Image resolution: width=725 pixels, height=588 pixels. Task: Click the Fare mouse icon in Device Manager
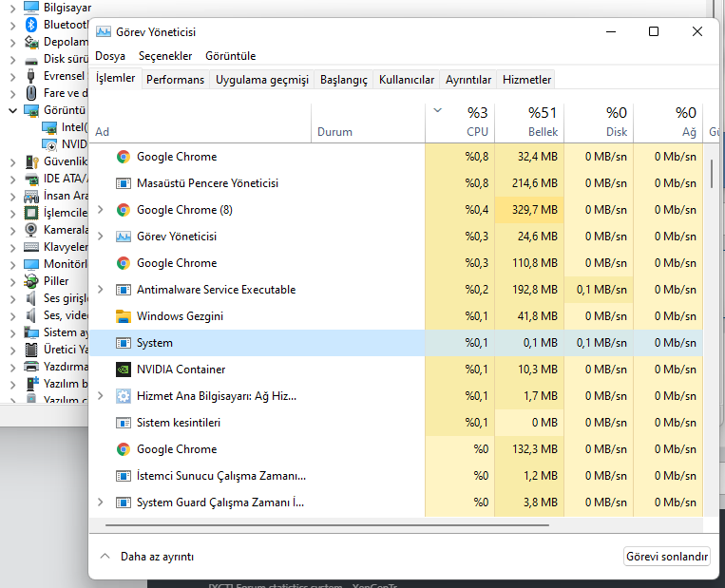[31, 93]
